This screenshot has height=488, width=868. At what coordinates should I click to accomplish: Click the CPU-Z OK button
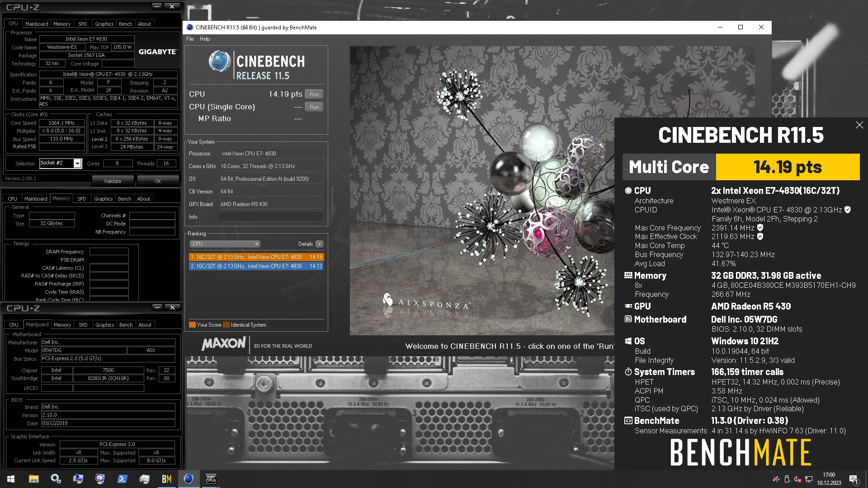coord(158,181)
